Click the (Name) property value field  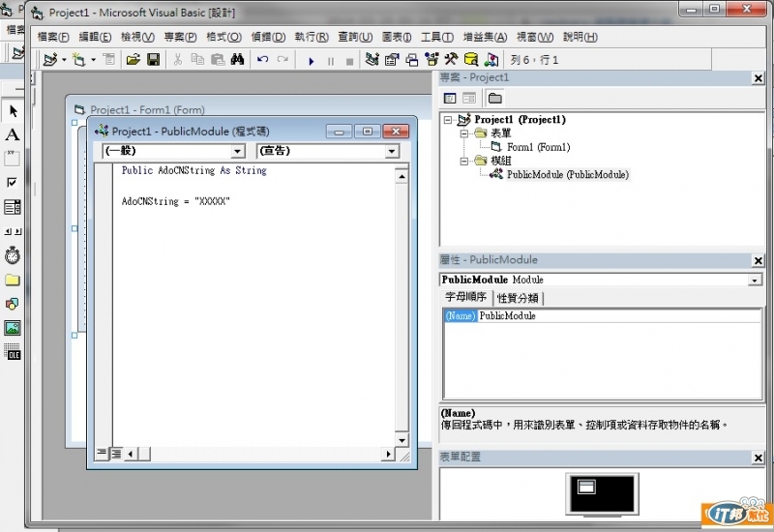[x=619, y=316]
